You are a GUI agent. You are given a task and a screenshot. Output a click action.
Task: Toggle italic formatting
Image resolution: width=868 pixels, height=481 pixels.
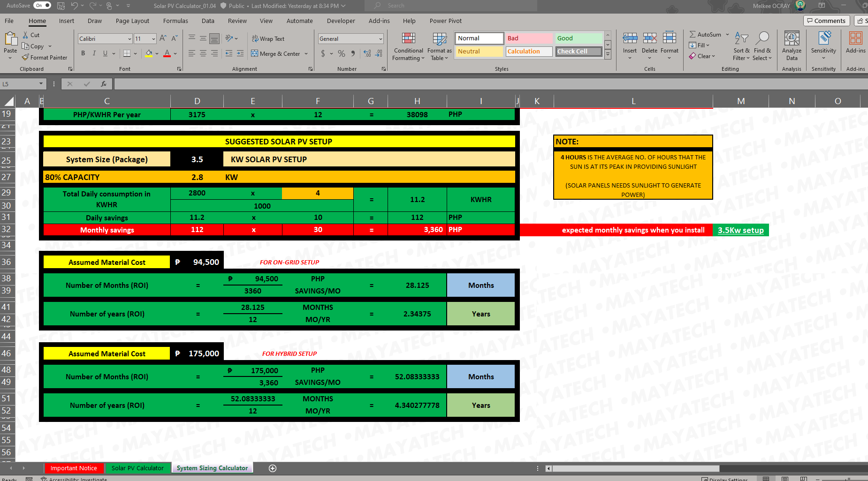pos(94,53)
